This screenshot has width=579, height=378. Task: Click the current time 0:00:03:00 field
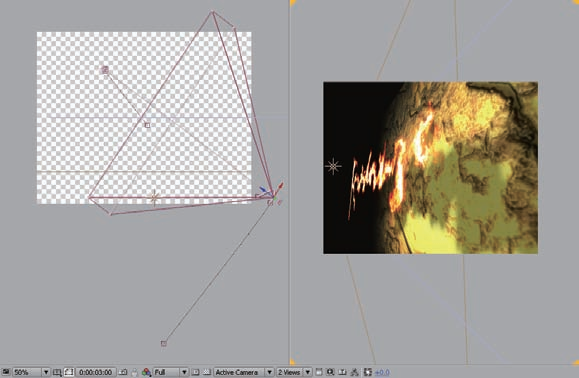click(x=96, y=372)
